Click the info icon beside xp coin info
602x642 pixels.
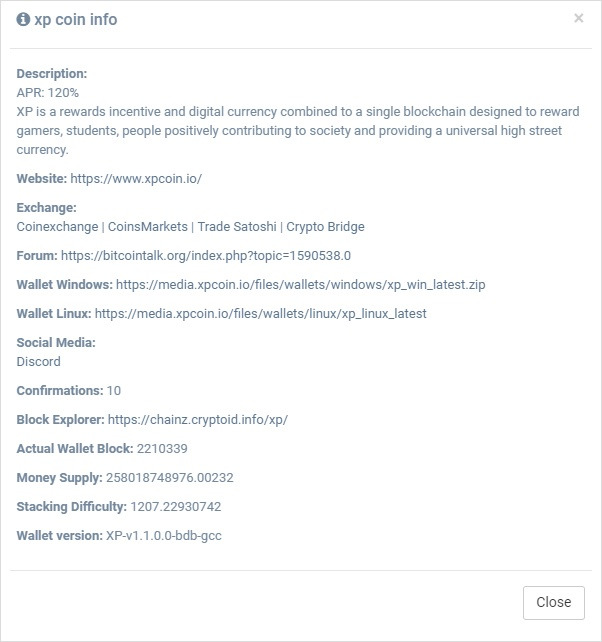(23, 19)
